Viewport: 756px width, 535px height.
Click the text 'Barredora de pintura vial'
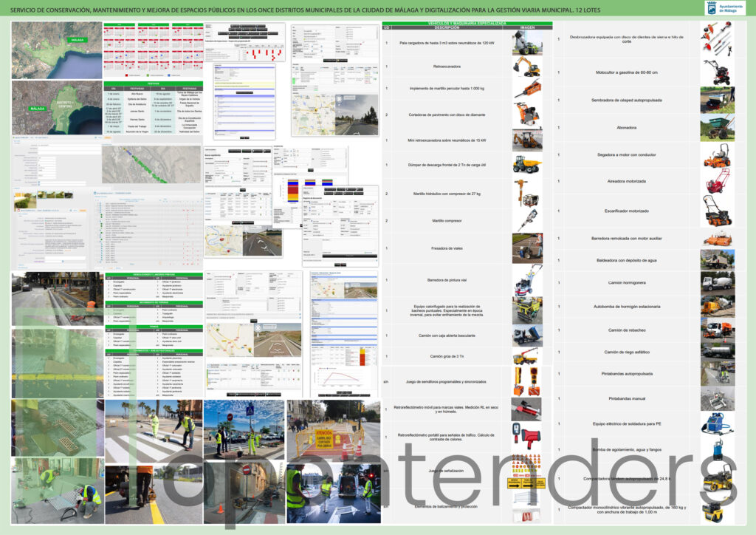click(x=447, y=280)
